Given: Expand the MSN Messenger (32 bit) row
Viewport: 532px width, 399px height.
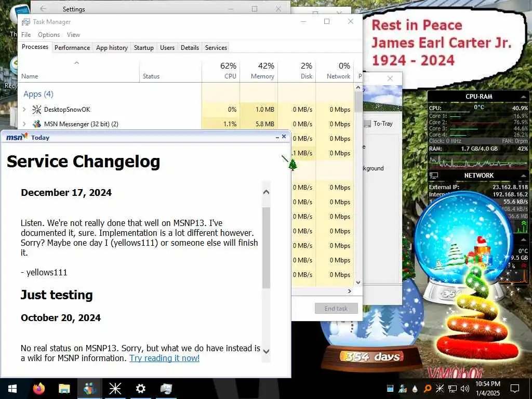Looking at the screenshot, I should 24,124.
